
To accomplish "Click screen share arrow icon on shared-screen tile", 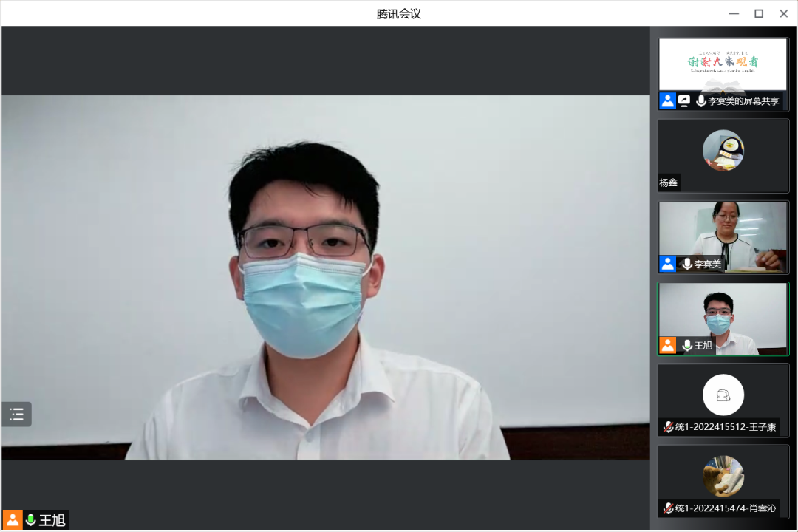I will coord(684,101).
